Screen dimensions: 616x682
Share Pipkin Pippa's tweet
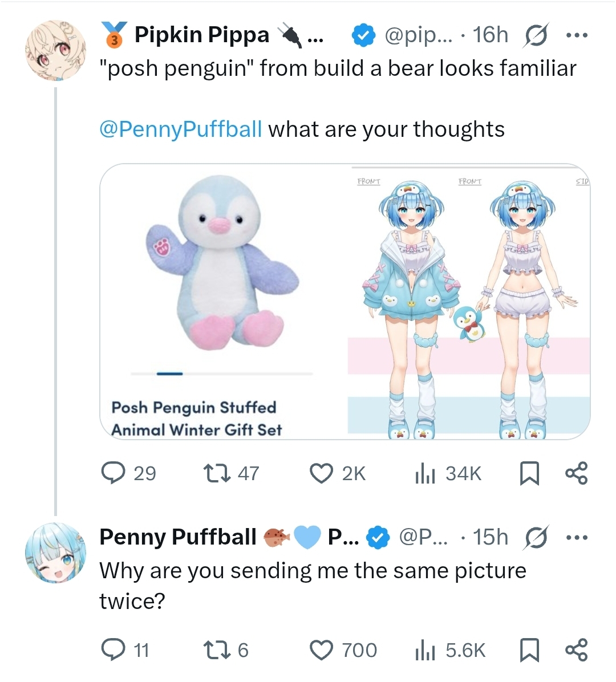click(x=576, y=473)
